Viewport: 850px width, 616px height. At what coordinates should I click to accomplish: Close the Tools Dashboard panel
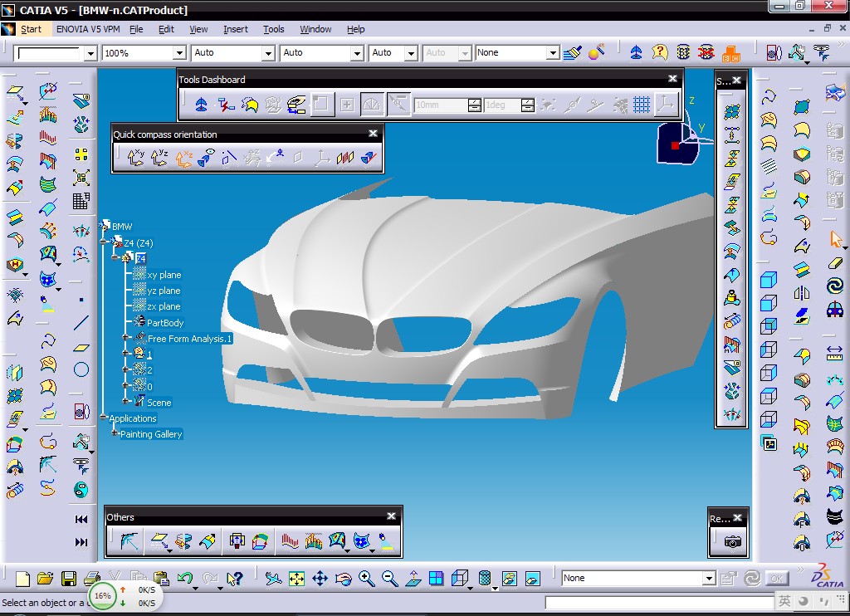(672, 79)
